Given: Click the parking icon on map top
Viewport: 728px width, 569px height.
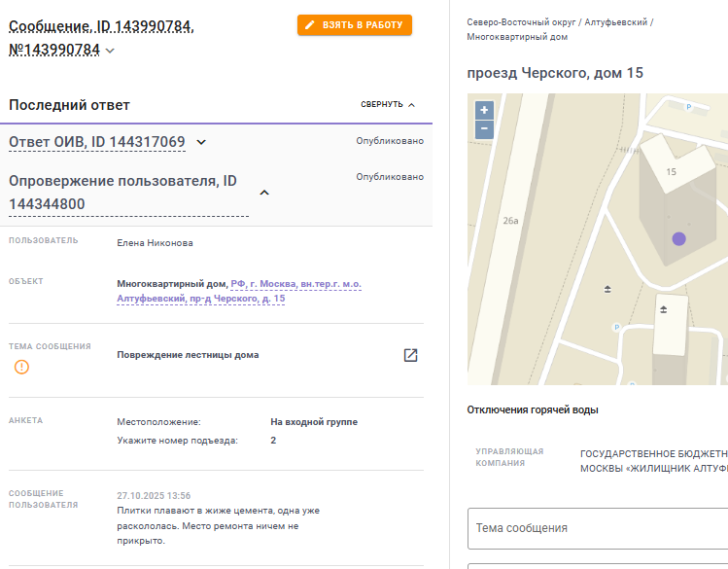Looking at the screenshot, I should tap(688, 107).
